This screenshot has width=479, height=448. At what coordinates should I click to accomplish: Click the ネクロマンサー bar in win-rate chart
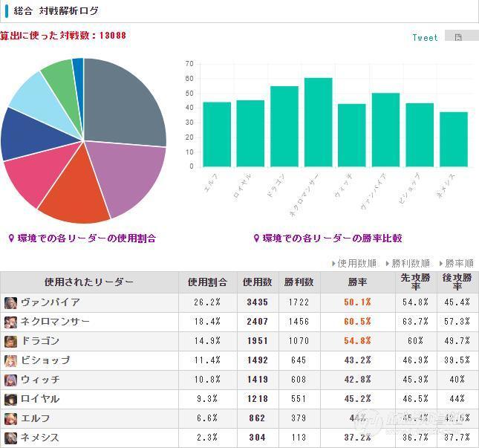point(318,123)
